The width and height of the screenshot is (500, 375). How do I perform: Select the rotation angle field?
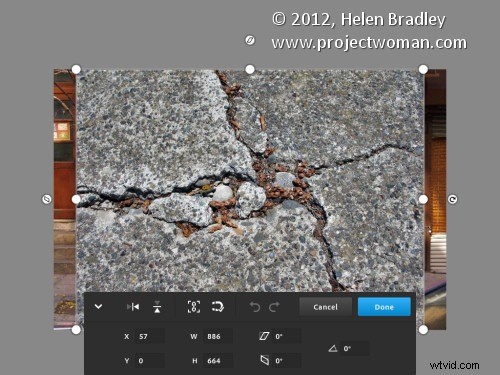point(355,348)
